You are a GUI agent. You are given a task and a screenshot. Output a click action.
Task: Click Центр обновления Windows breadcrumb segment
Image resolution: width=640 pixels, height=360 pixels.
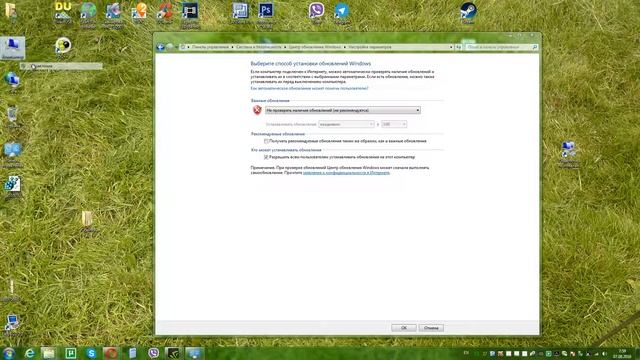[315, 47]
